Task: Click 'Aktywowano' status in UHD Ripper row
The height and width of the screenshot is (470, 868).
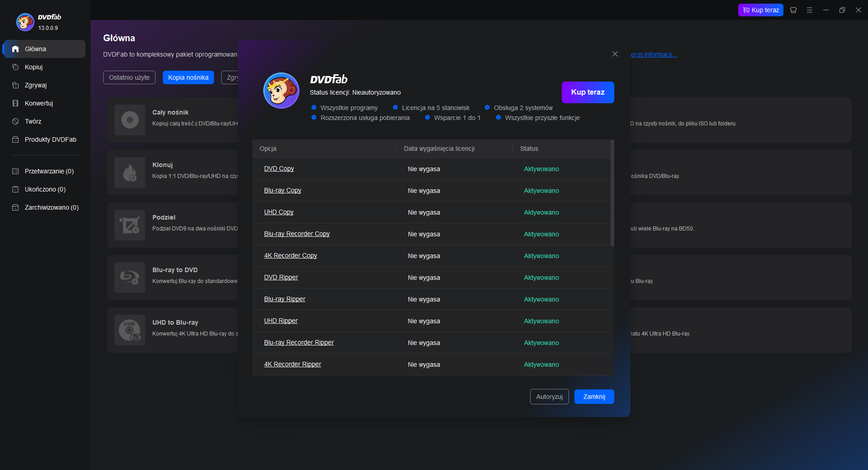Action: (541, 321)
